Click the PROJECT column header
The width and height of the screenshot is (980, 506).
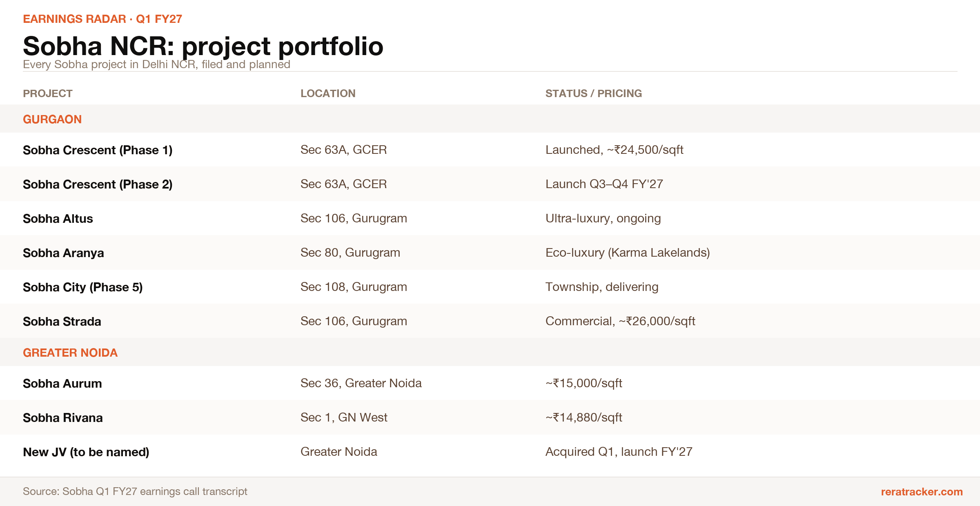48,93
